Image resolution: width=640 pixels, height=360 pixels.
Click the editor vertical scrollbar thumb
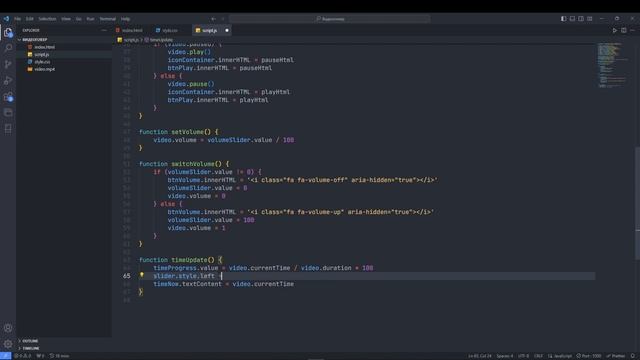point(638,203)
